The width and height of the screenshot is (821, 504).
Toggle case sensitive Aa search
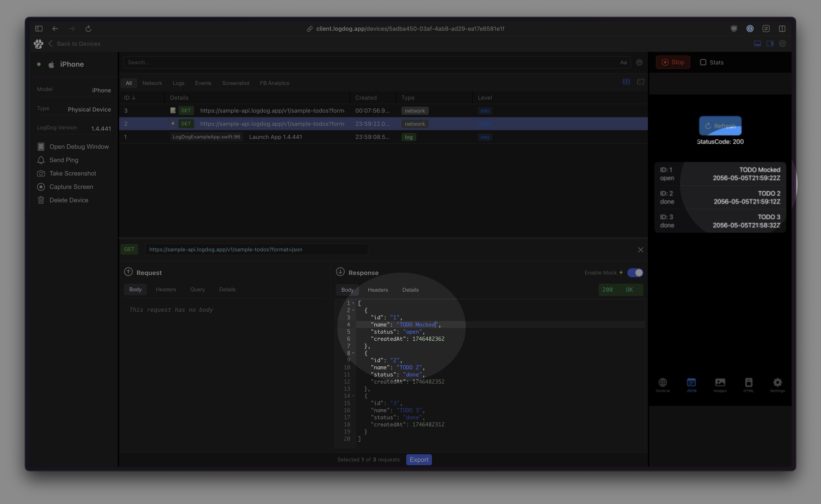click(x=623, y=62)
